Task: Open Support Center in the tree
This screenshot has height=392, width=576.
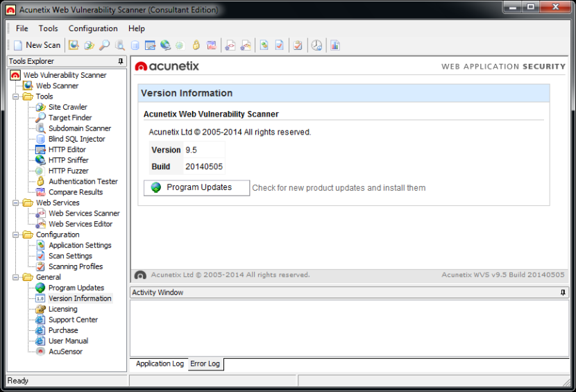Action: [x=73, y=320]
